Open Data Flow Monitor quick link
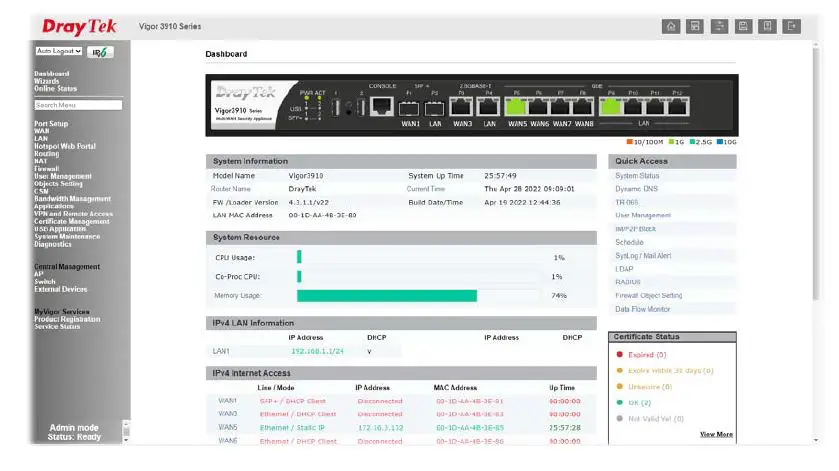The image size is (839, 471). point(642,309)
